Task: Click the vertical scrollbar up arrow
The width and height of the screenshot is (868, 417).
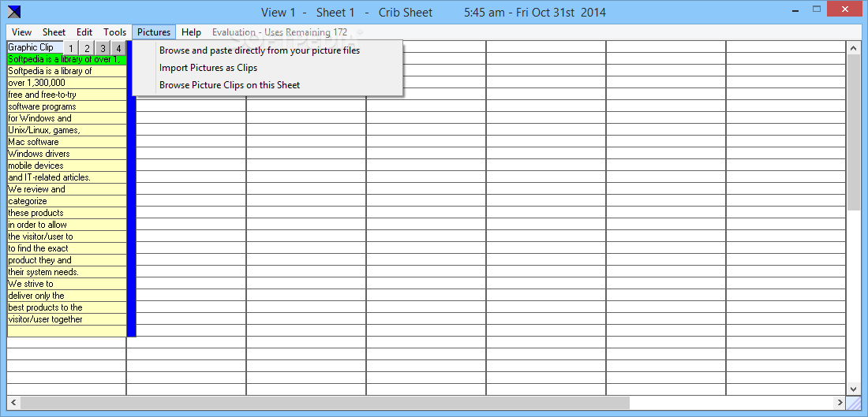Action: (853, 49)
